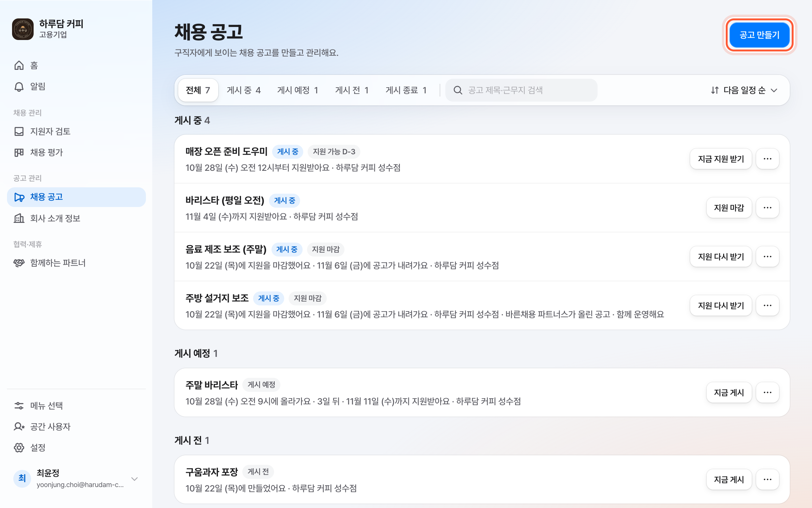
Task: Go to 홈 in sidebar
Action: 76,65
